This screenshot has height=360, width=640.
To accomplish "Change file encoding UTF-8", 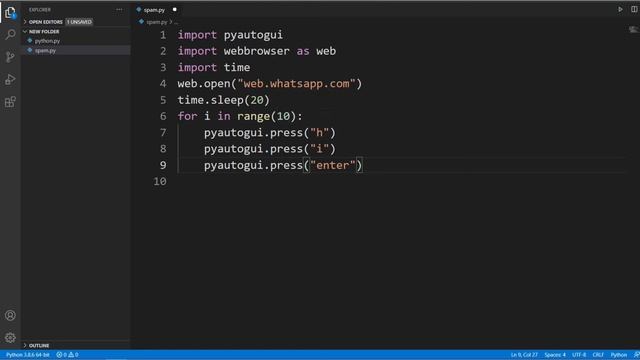I will [579, 355].
